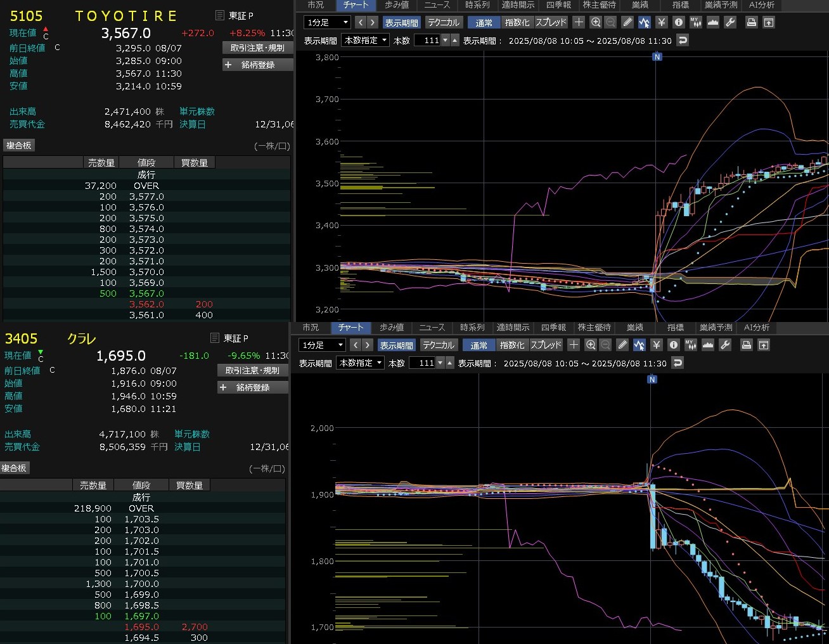Reset display period in top chart

pos(683,41)
